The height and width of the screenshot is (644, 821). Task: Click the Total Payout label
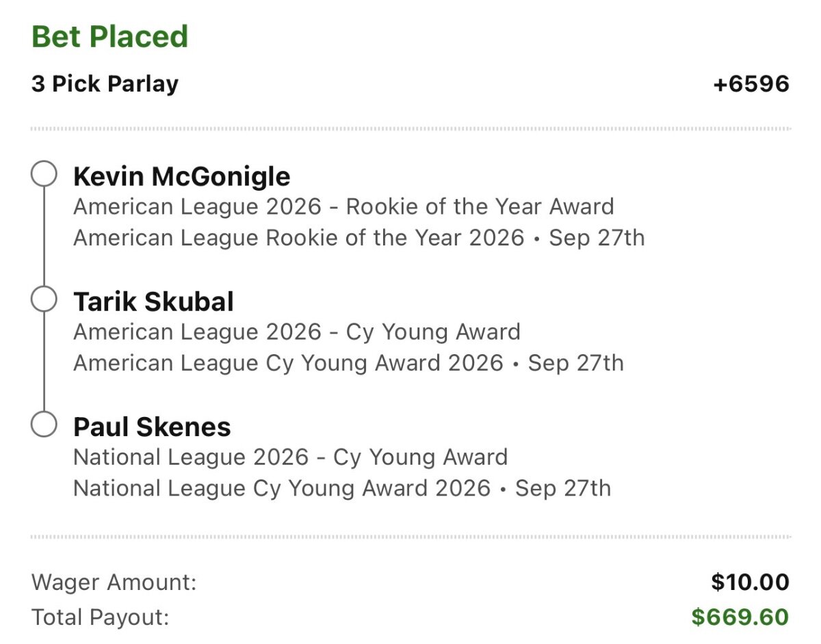pos(100,617)
